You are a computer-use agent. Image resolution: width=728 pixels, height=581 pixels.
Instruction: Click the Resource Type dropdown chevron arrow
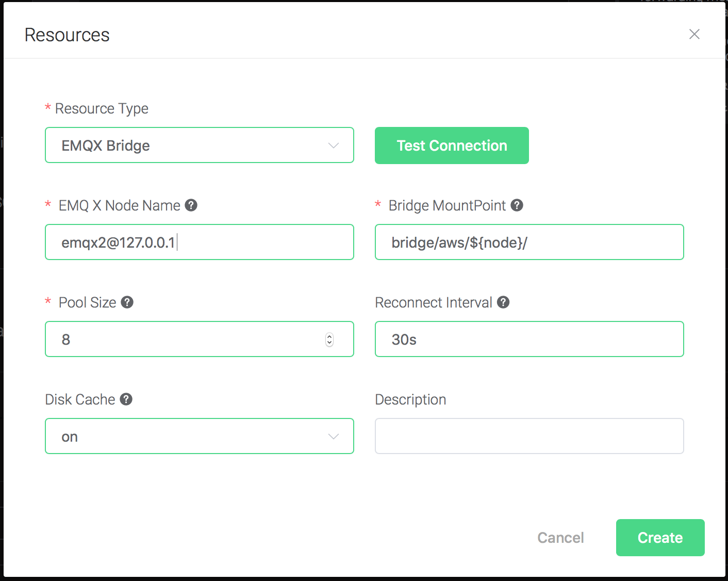click(x=334, y=146)
